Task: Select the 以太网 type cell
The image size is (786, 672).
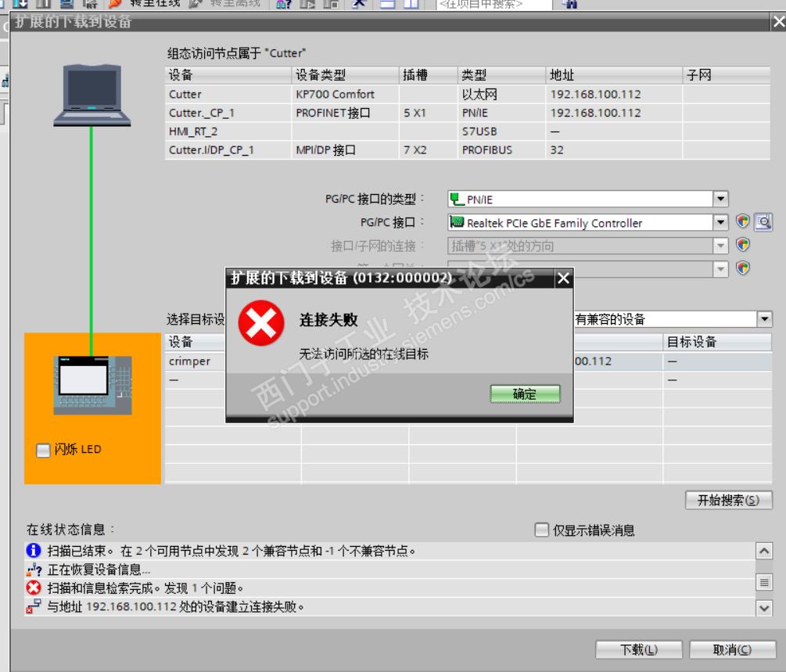Action: [x=501, y=95]
